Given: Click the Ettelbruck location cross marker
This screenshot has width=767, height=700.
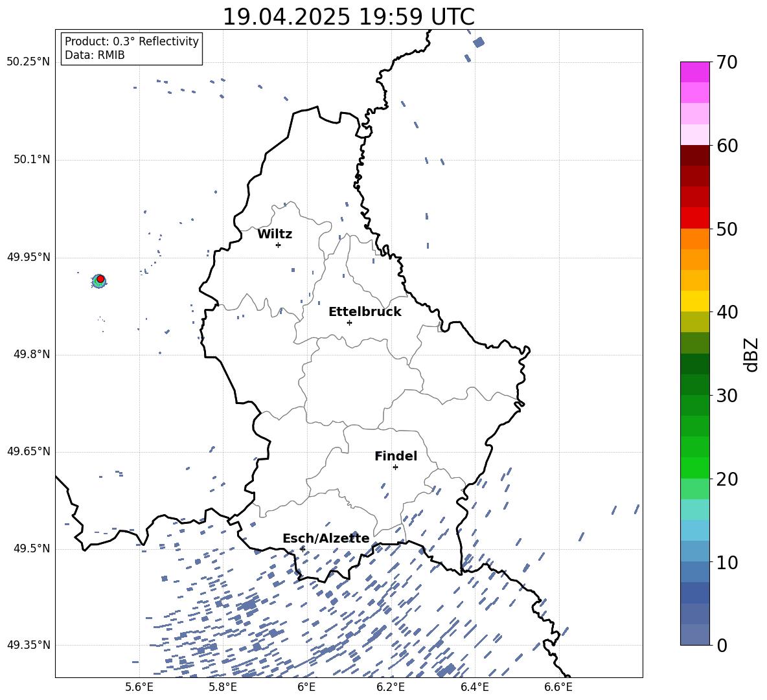Looking at the screenshot, I should tap(349, 322).
